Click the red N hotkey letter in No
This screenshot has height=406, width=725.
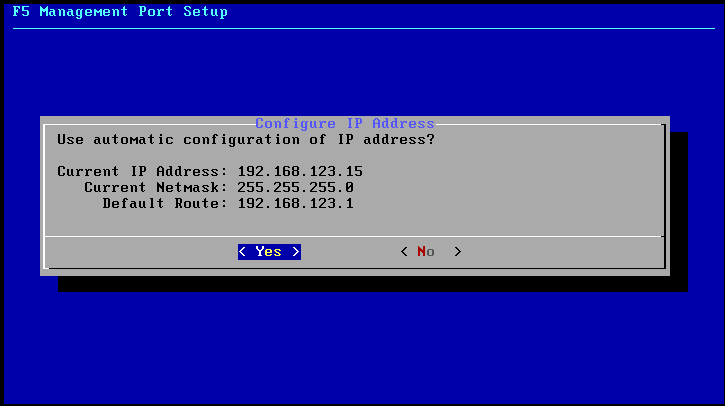421,252
